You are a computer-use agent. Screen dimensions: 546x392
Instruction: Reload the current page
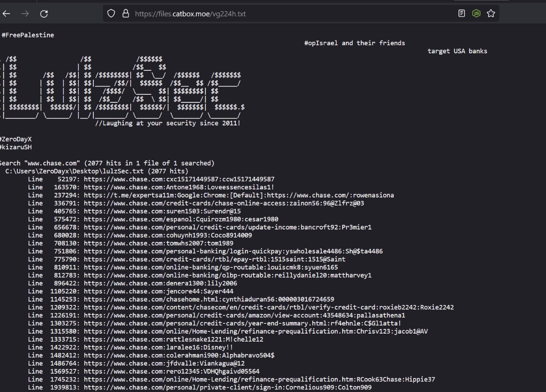(44, 14)
